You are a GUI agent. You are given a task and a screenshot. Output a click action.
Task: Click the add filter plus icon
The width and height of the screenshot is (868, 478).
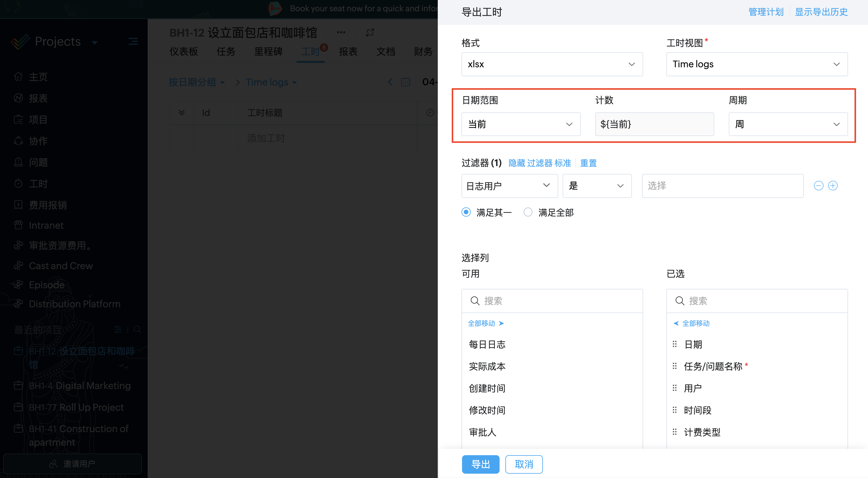pyautogui.click(x=833, y=186)
